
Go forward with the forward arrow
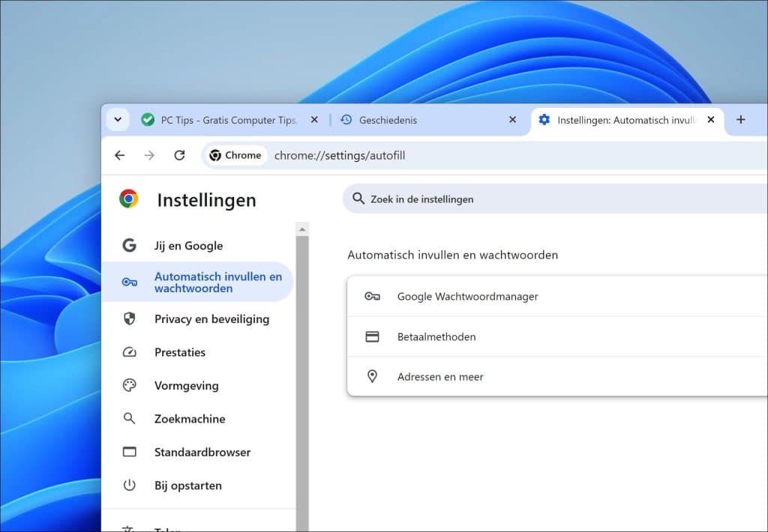[x=149, y=155]
